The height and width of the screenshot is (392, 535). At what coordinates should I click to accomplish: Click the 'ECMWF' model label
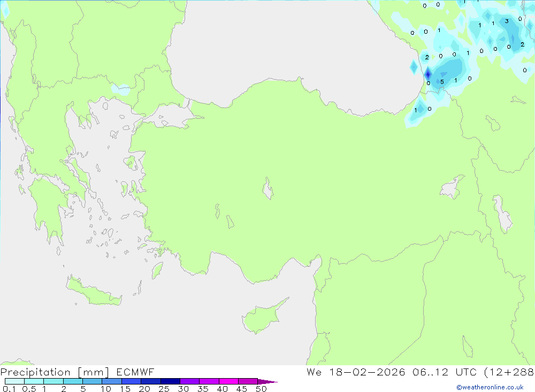point(135,372)
